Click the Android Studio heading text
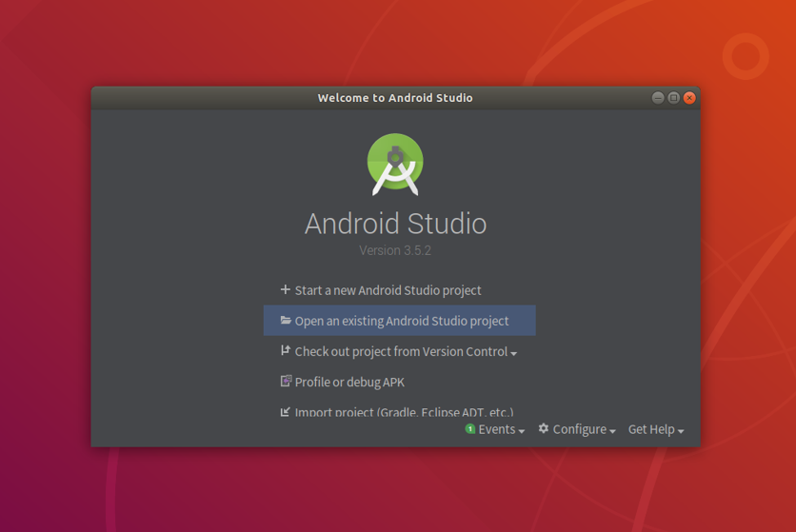This screenshot has width=796, height=532. (x=395, y=224)
